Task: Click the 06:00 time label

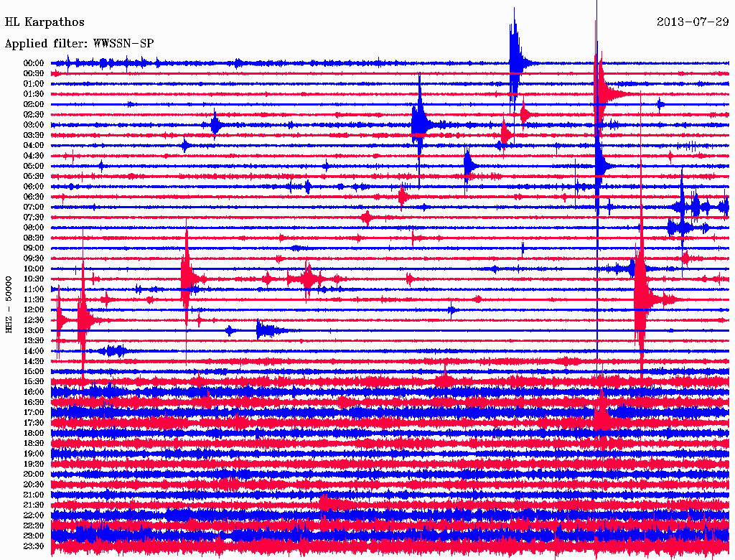Action: pos(34,186)
